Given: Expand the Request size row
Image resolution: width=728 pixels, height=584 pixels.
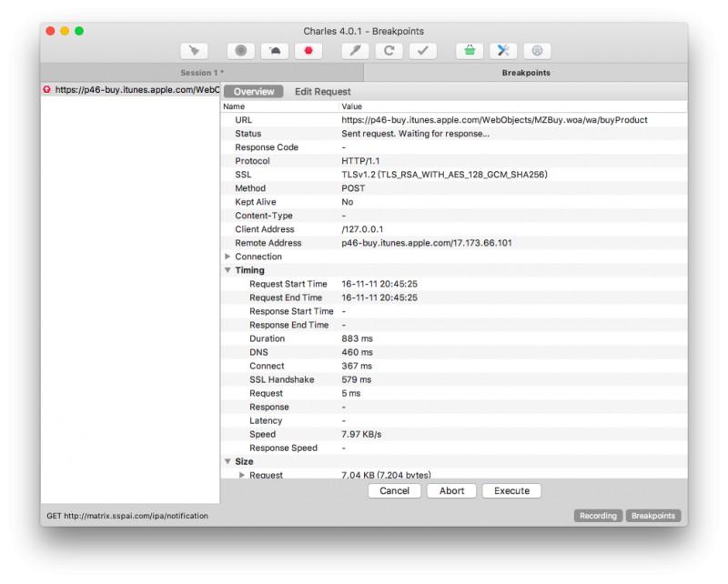Looking at the screenshot, I should pos(242,475).
